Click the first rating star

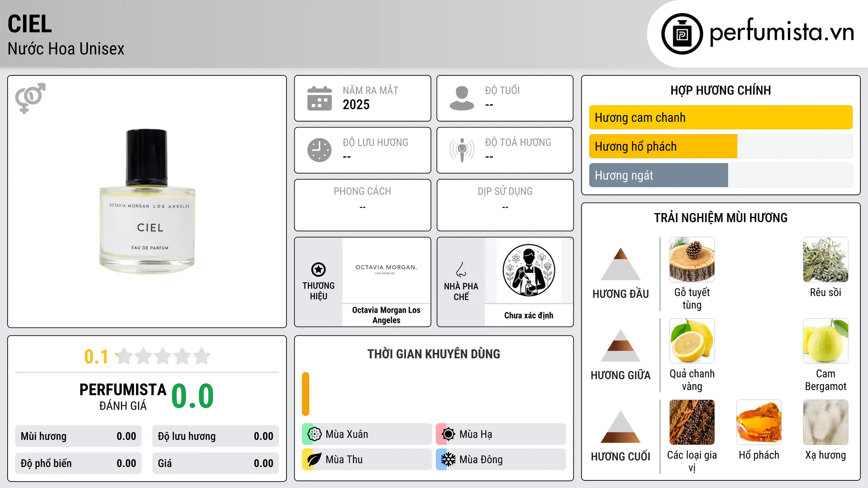124,356
